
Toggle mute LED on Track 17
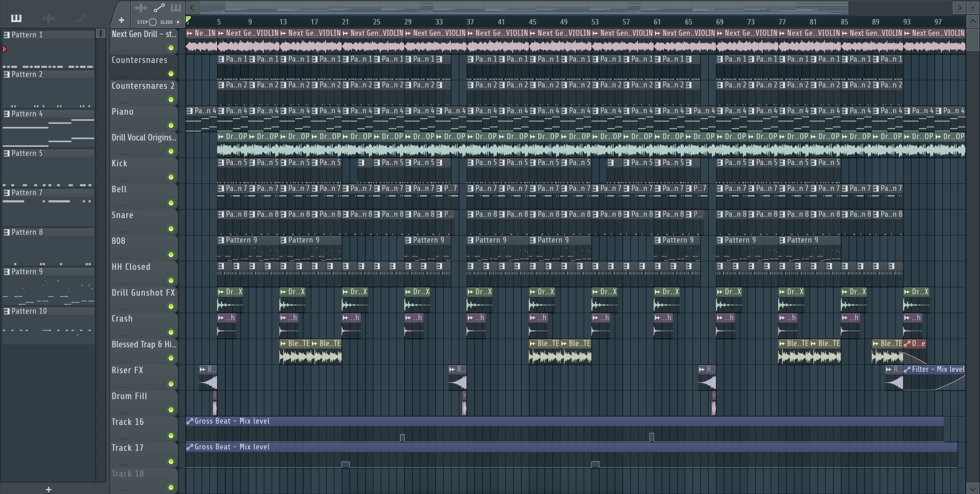point(171,462)
